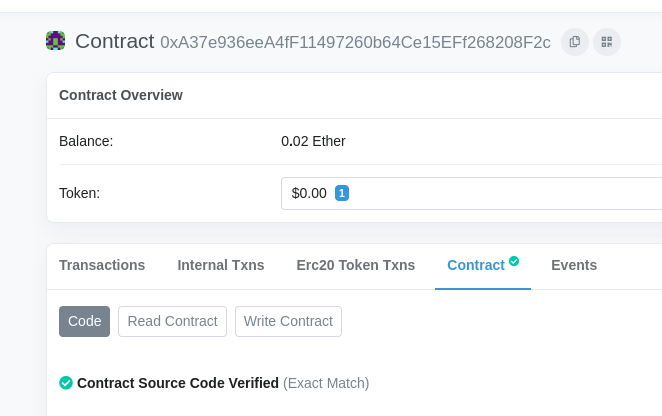662x416 pixels.
Task: Select the Contract tab
Action: coord(476,265)
